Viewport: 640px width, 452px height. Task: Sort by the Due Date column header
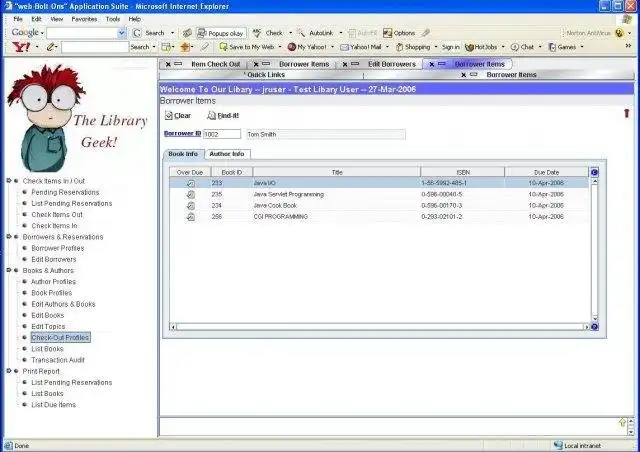click(x=547, y=172)
